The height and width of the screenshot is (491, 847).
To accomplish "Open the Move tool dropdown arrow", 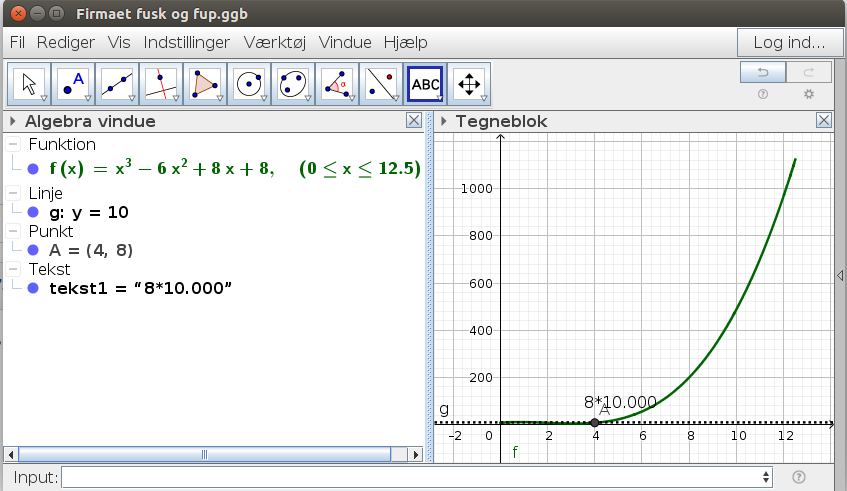I will pyautogui.click(x=44, y=98).
